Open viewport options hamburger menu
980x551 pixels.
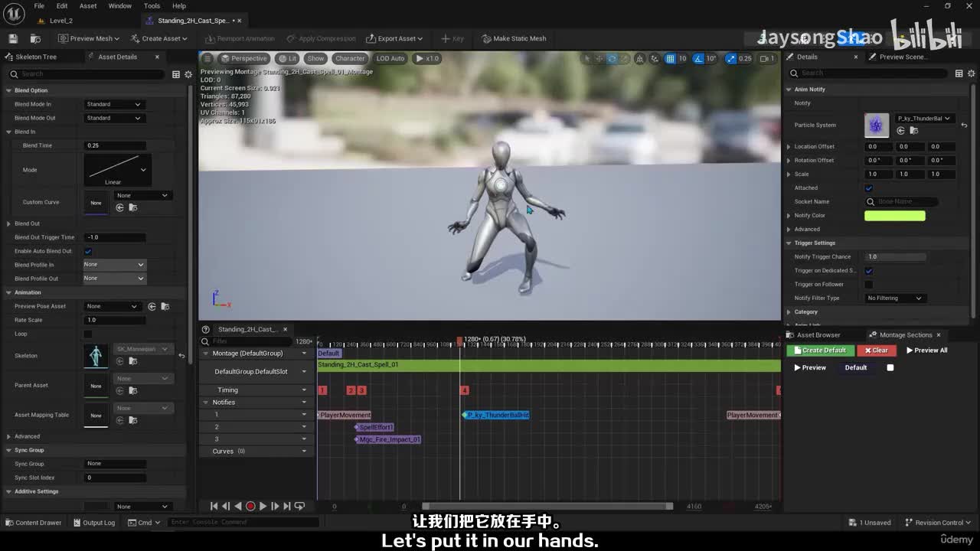tap(207, 58)
